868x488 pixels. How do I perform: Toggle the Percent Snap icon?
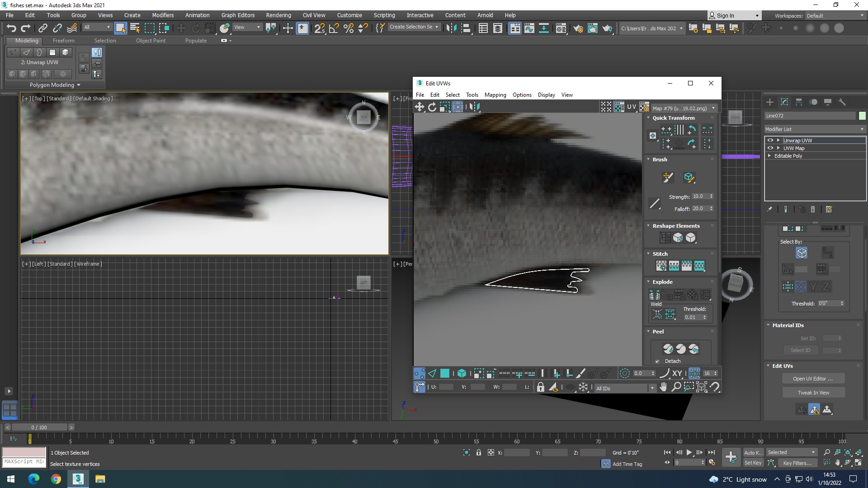349,28
